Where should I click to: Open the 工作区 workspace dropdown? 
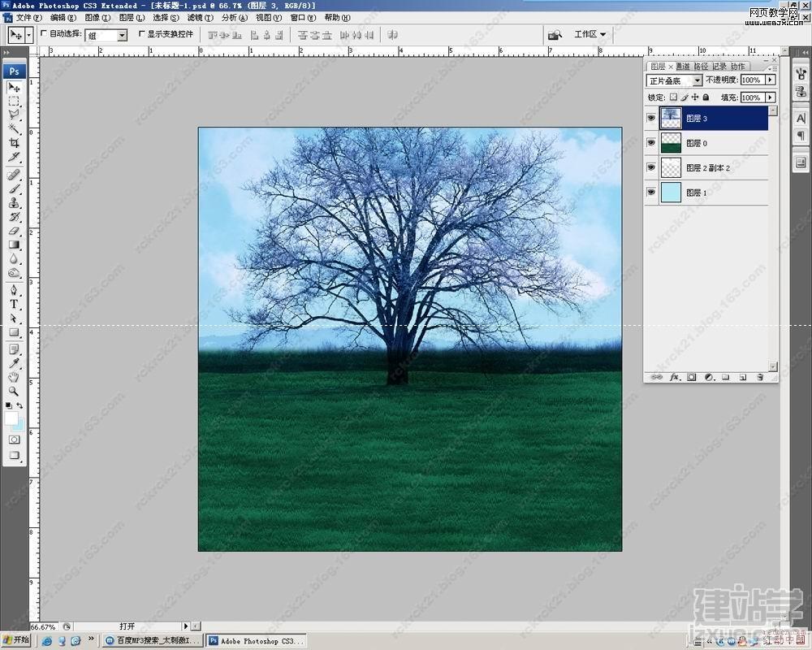(590, 34)
